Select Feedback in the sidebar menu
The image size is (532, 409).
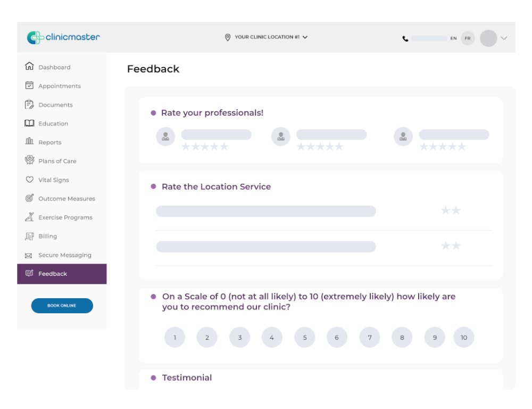[52, 274]
